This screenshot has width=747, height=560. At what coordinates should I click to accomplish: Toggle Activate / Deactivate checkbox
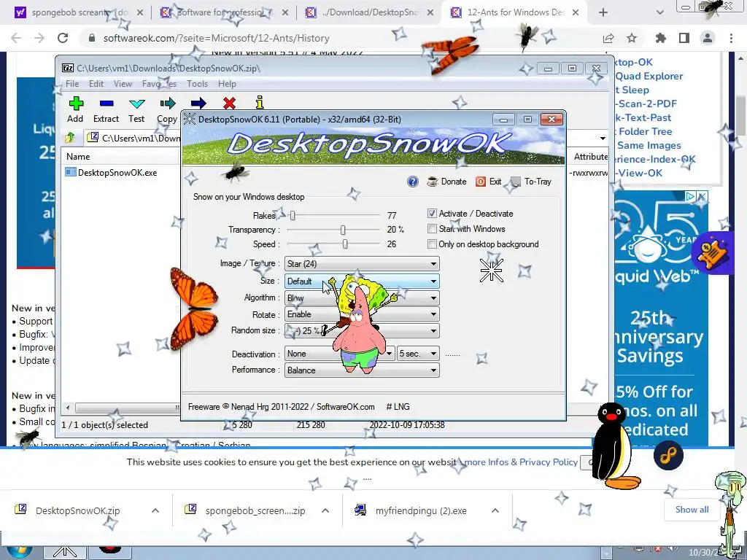[432, 214]
